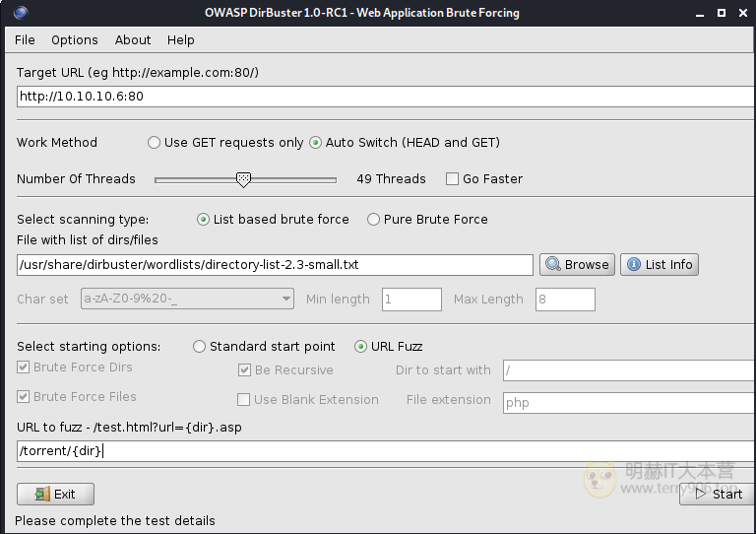Image resolution: width=756 pixels, height=534 pixels.
Task: Click the Min length field
Action: tap(411, 300)
